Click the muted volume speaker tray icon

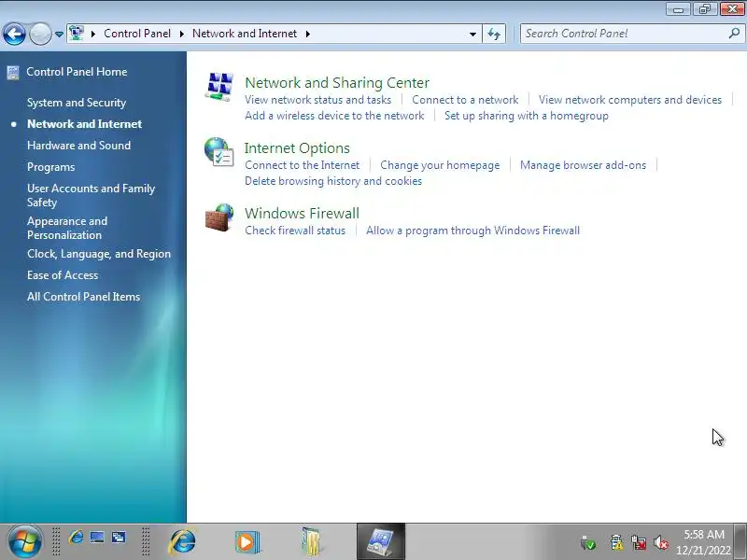coord(661,542)
